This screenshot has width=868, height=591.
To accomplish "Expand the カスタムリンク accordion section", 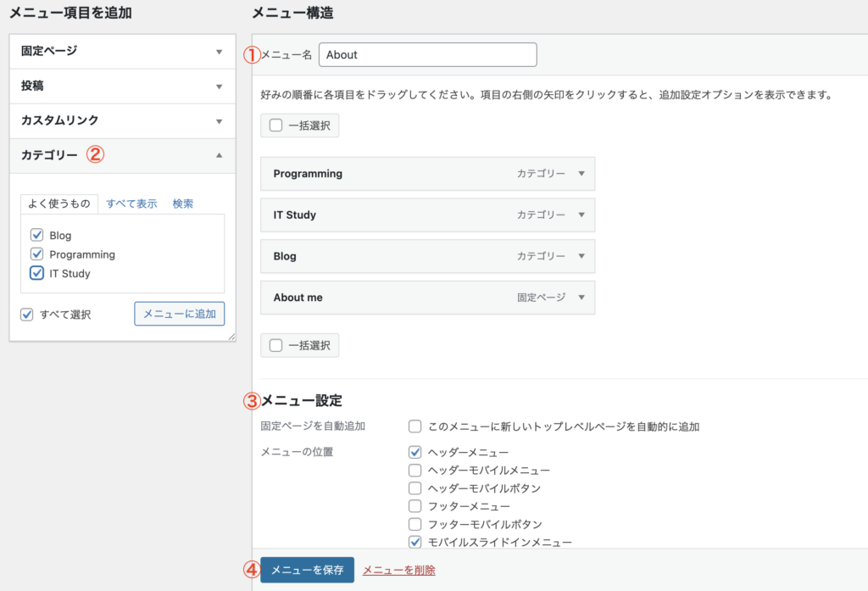I will coord(219,121).
